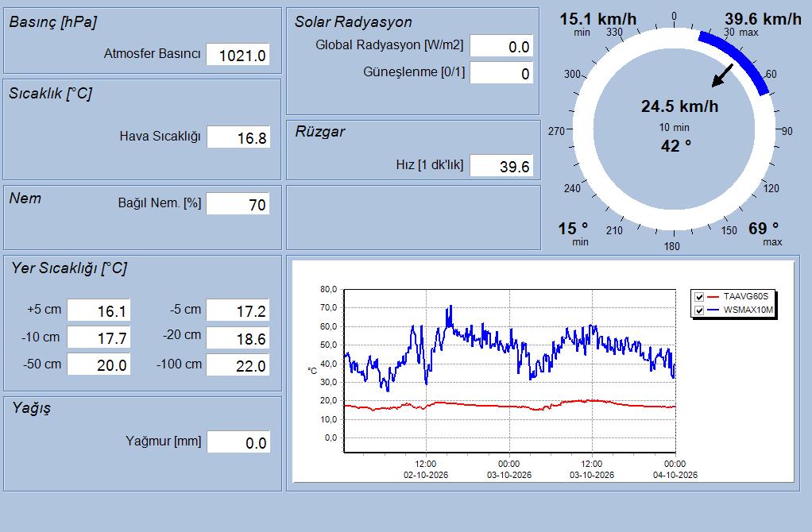
Task: Click the Hız [1 dk'lık] label
Action: click(x=430, y=164)
